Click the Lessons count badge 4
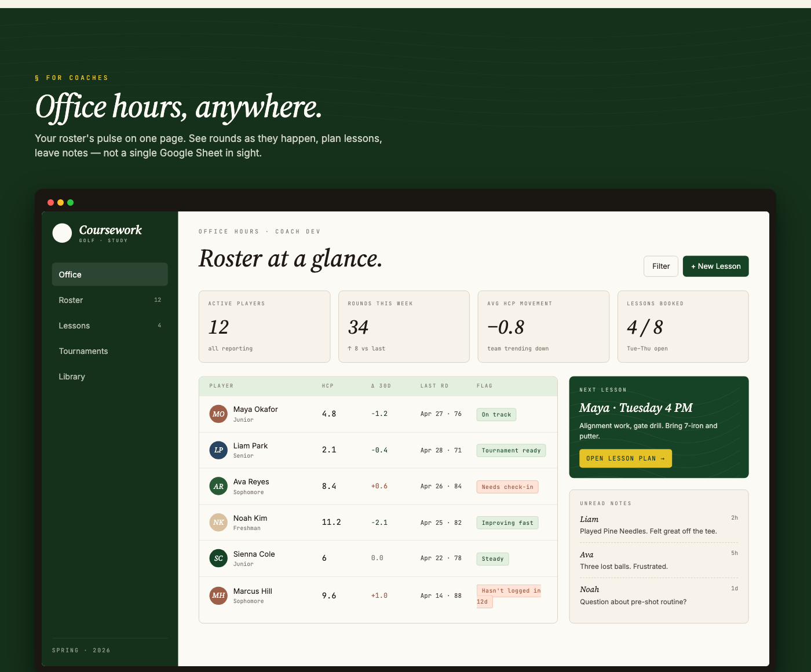Image resolution: width=811 pixels, height=672 pixels. 159,326
